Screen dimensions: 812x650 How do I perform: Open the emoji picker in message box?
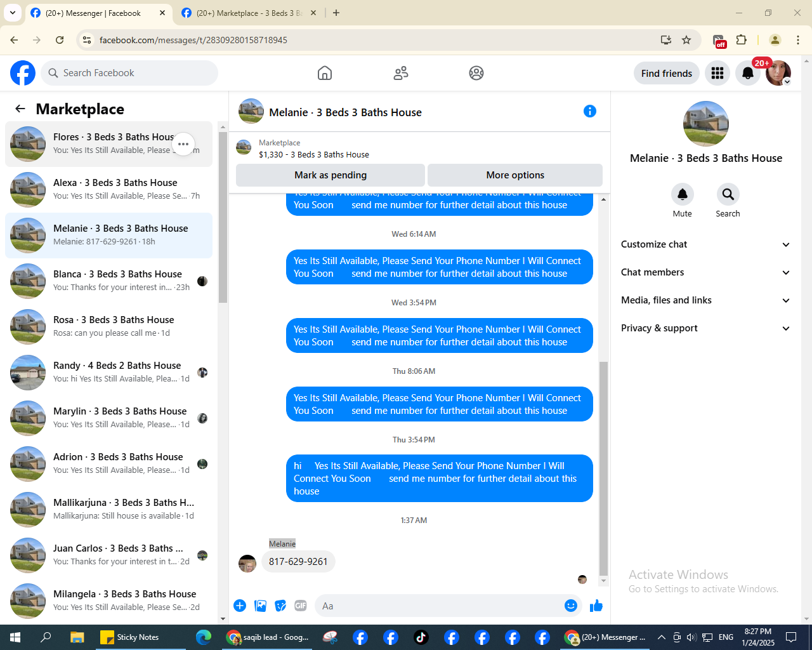[x=571, y=606]
